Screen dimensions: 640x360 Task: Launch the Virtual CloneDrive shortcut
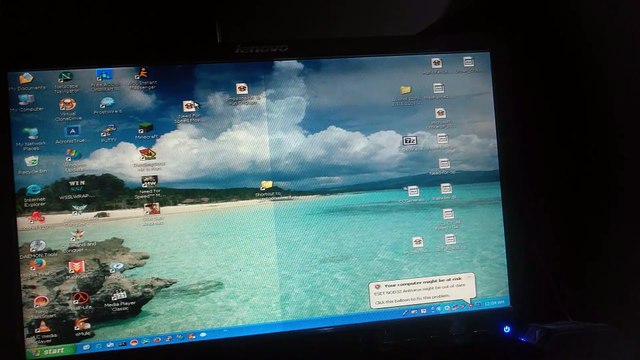pos(68,109)
